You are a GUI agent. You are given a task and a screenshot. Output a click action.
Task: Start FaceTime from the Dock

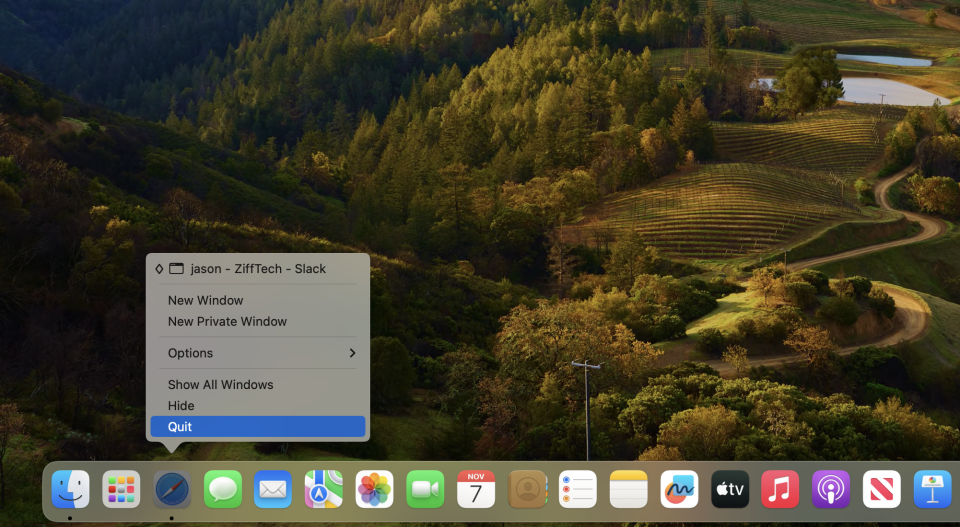point(425,489)
